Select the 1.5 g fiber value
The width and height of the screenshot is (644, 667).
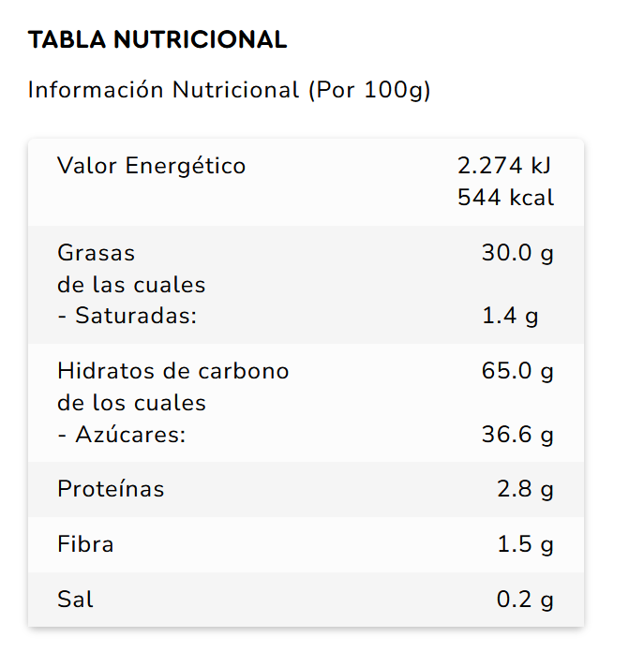coord(525,544)
